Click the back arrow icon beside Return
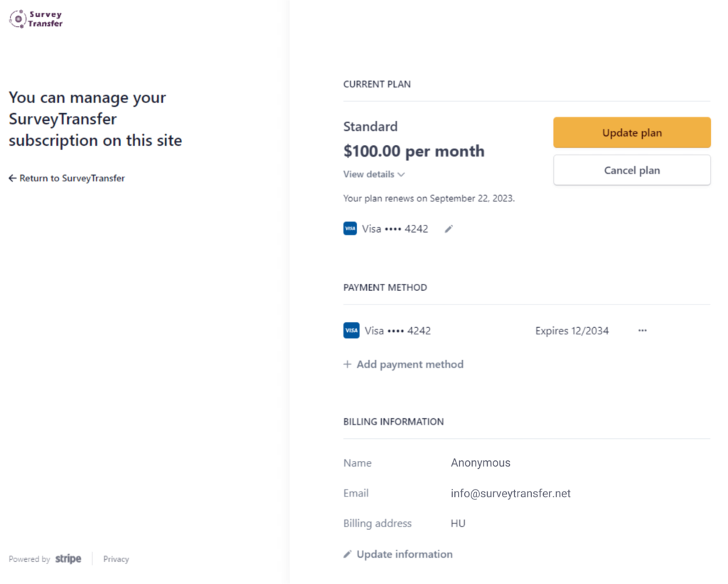 tap(12, 179)
